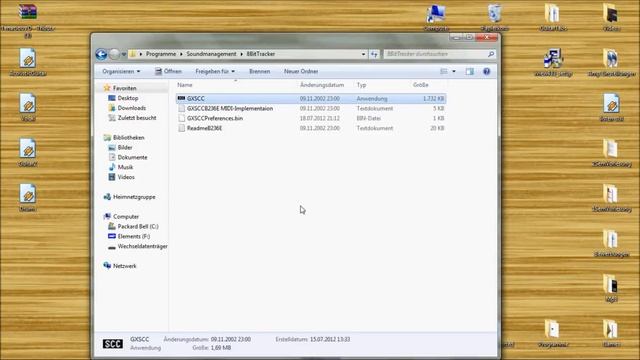Click the magnifier icon in search box

pyautogui.click(x=491, y=54)
